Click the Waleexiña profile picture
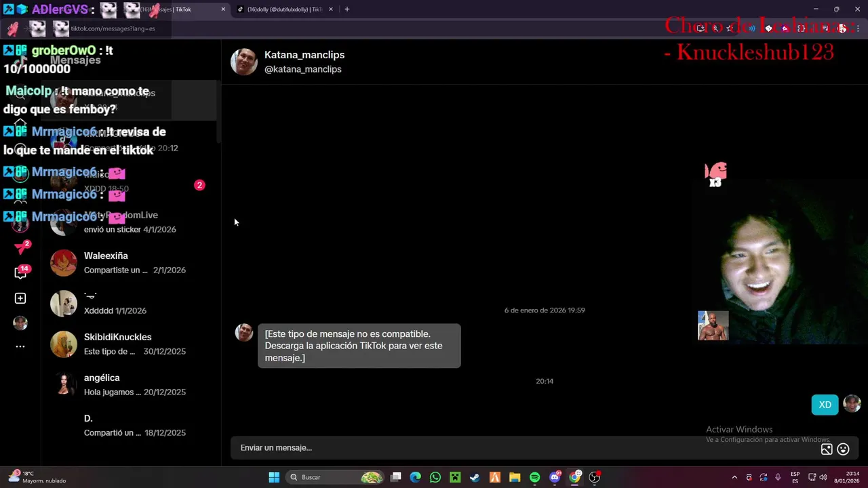Viewport: 868px width, 488px height. [64, 263]
